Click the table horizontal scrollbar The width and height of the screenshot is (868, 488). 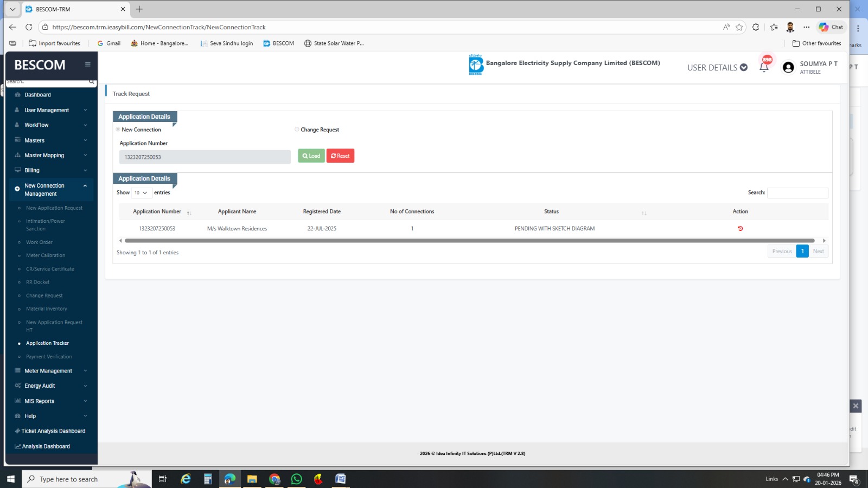point(470,241)
